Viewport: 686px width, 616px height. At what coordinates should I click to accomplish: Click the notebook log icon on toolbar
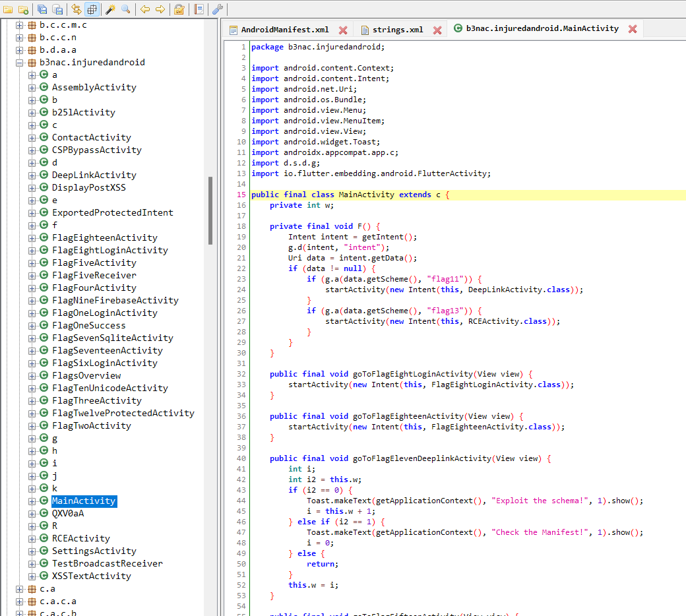pyautogui.click(x=199, y=10)
